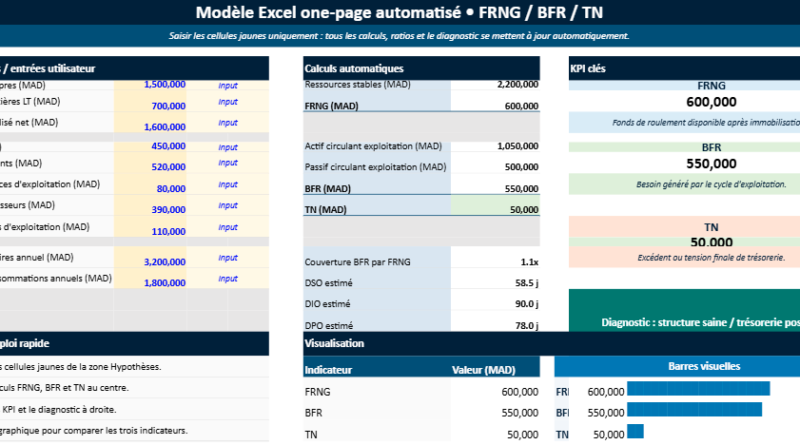Click the TN KPI value 50.000

pyautogui.click(x=711, y=242)
